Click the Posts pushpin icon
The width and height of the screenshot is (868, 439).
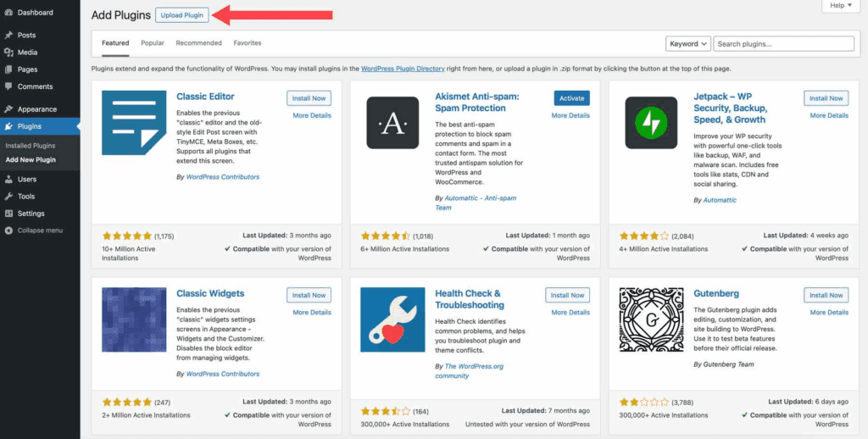pos(8,35)
